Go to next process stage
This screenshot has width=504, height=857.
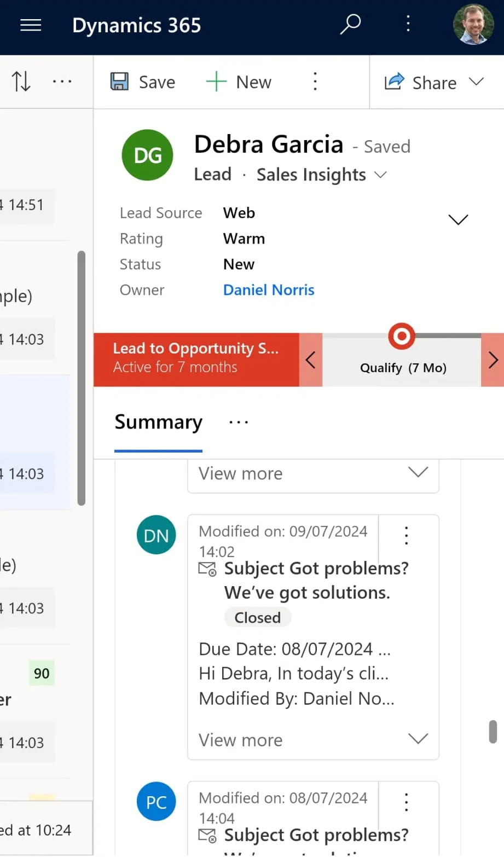point(493,360)
